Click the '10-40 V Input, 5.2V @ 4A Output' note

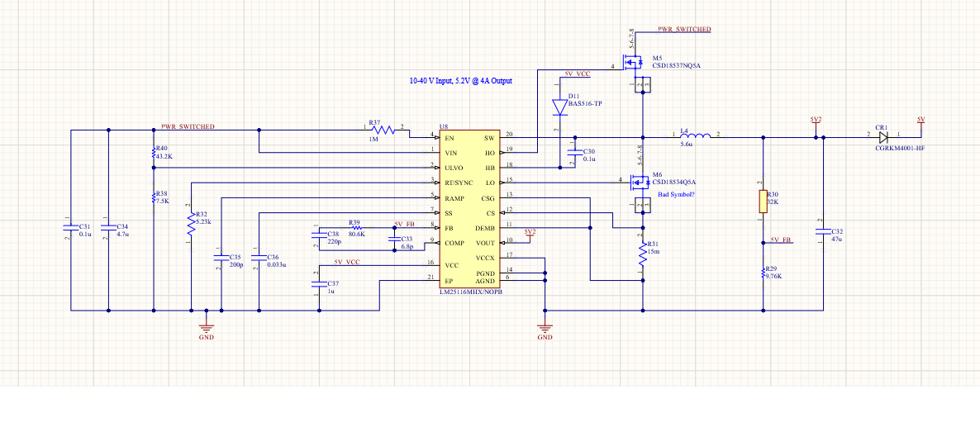click(x=461, y=81)
